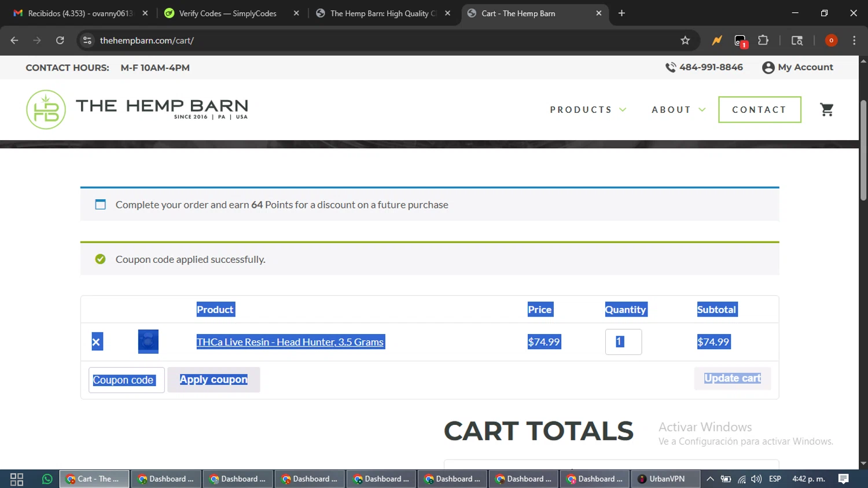Viewport: 868px width, 488px height.
Task: Open the battery status icon
Action: point(726,479)
